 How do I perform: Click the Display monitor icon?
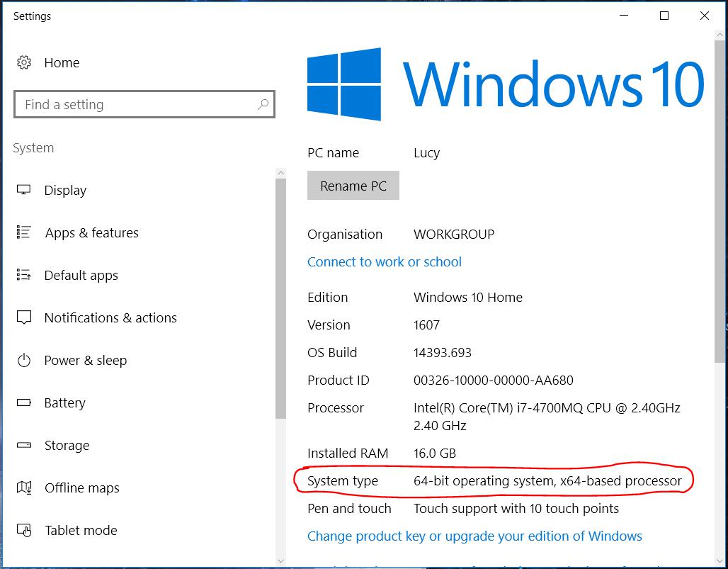pos(23,190)
